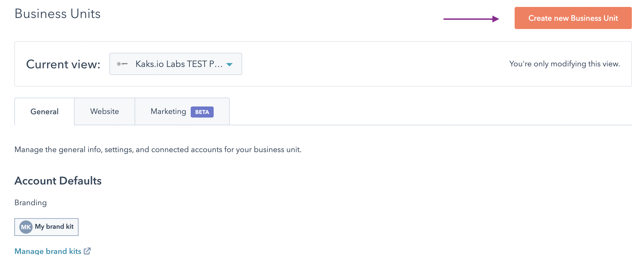Click the BETA badge on the Marketing tab
This screenshot has width=644, height=255.
[x=202, y=112]
